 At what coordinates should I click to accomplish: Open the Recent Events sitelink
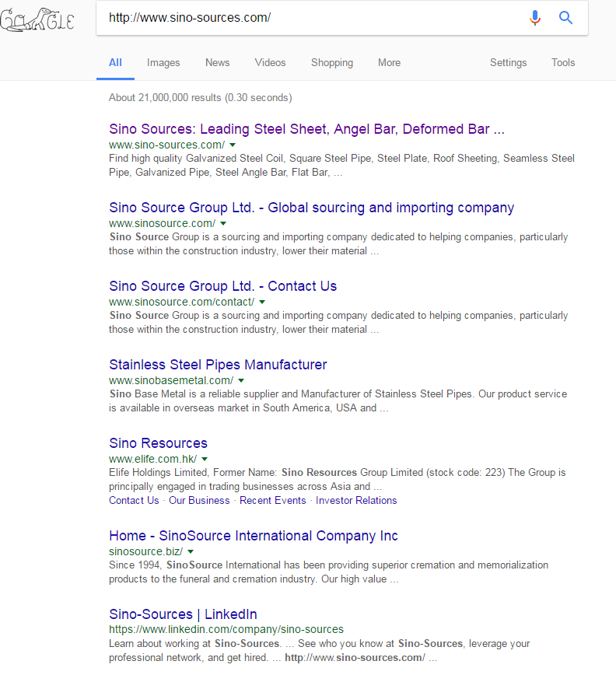click(x=273, y=501)
